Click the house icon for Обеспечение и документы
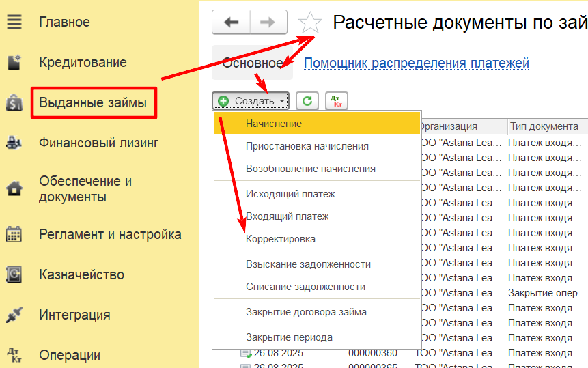 tap(14, 188)
